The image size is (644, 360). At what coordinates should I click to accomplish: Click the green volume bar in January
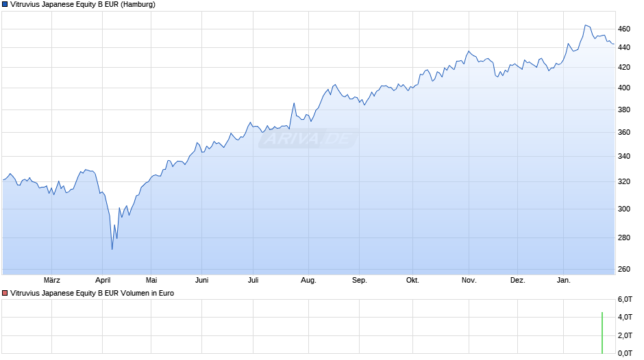[602, 333]
